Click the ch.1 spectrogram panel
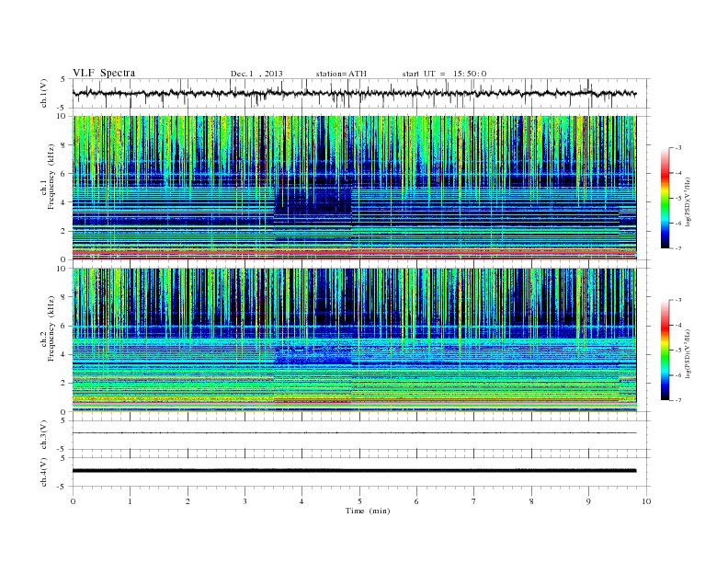Viewport: 728px width, 563px height. click(354, 188)
